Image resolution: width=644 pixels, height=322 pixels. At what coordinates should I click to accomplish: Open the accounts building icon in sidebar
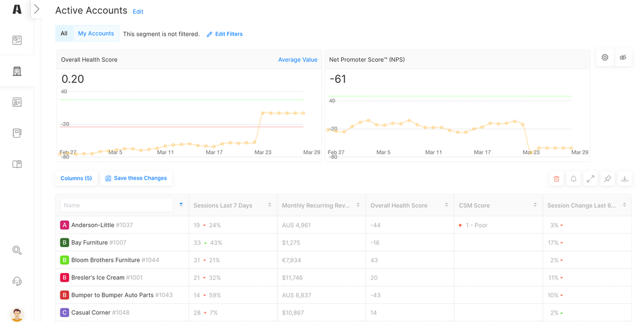coord(17,71)
